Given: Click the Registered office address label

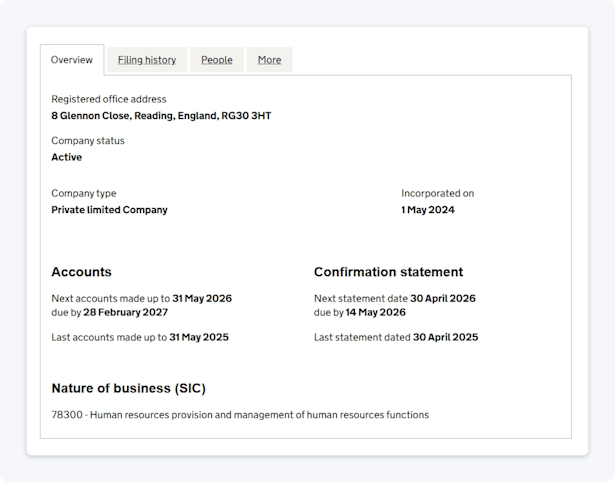Looking at the screenshot, I should point(109,99).
